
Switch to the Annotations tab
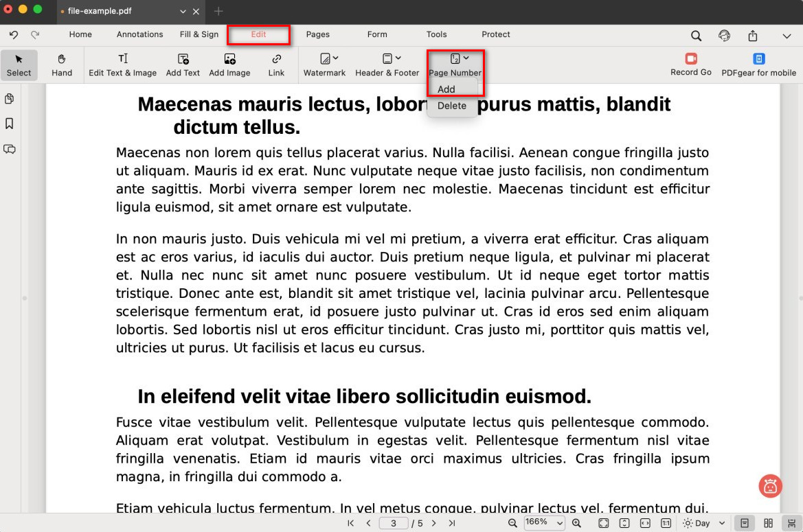[x=139, y=34]
